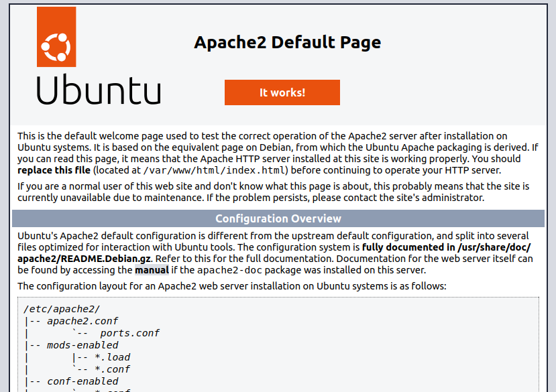Click the *.load entry under mods-enabled

coord(112,357)
